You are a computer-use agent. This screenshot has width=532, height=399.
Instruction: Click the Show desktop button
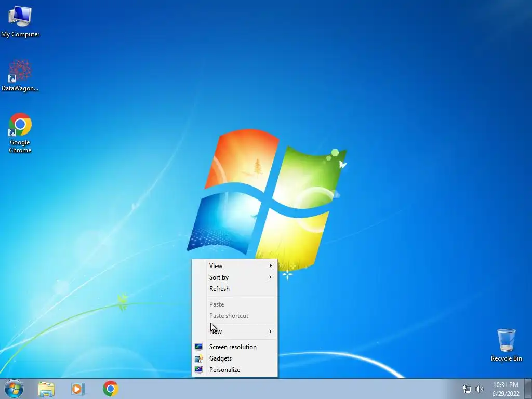click(528, 389)
